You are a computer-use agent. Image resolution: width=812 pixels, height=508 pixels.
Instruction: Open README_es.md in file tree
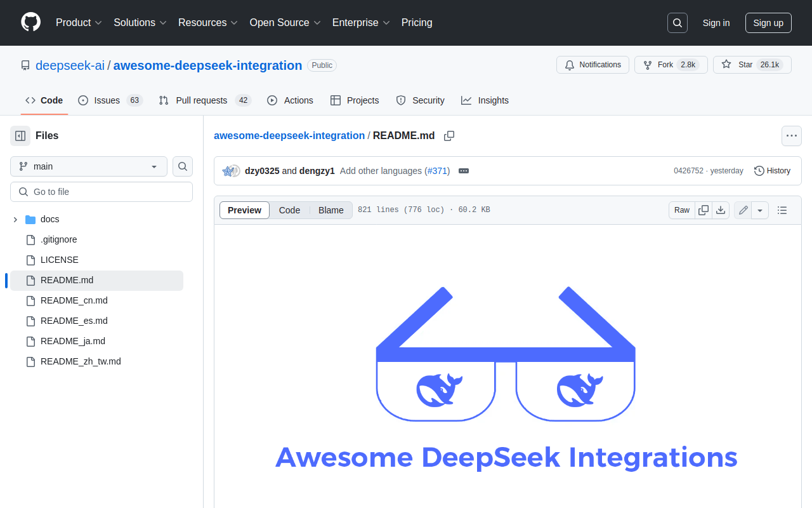(96, 321)
